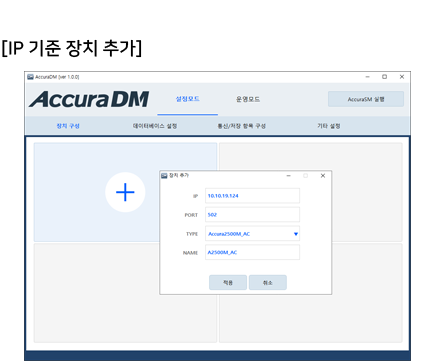Open the 통신/저장 항목 구성 sub-tab
Viewport: 433px width, 361px height.
coord(242,126)
